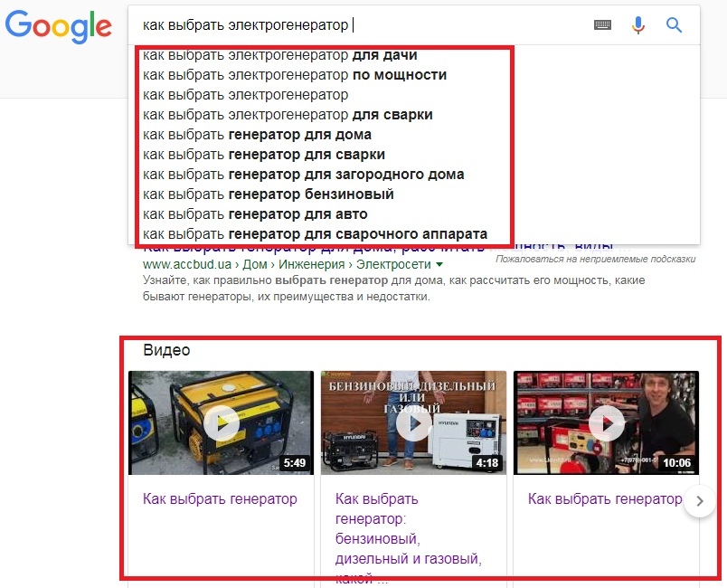Click the Google logo
Viewport: 727px width, 588px height.
pyautogui.click(x=59, y=27)
